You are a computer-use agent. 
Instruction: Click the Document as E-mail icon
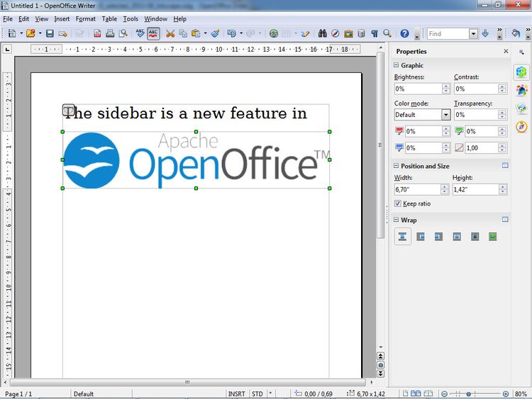[x=62, y=33]
